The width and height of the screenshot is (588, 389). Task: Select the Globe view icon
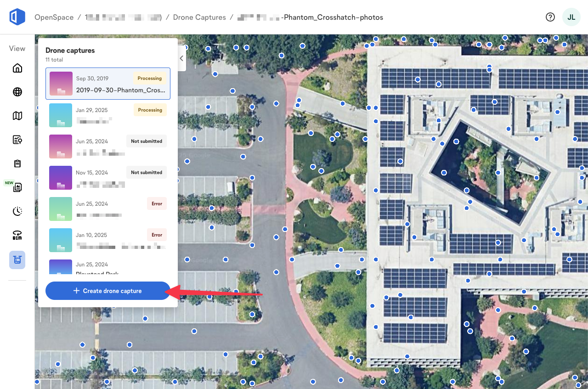click(x=17, y=92)
